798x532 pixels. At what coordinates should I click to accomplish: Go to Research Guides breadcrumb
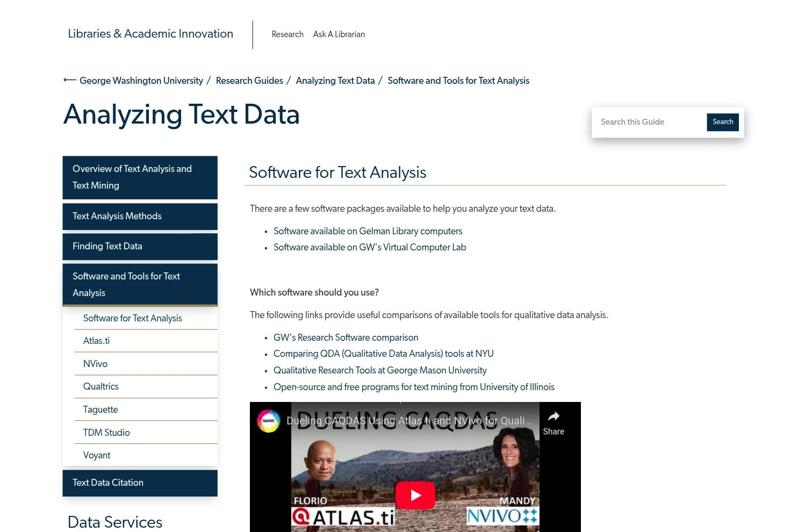click(249, 81)
